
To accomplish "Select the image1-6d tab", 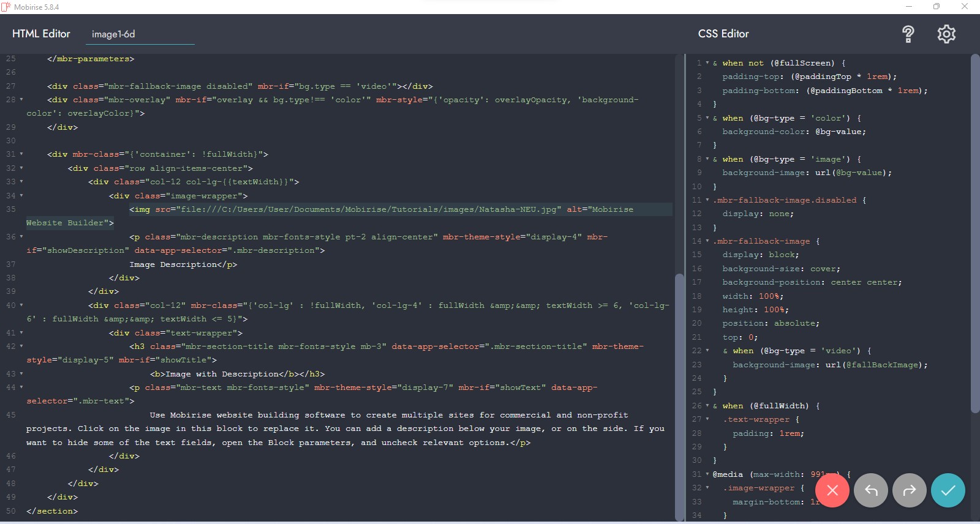I will click(113, 34).
